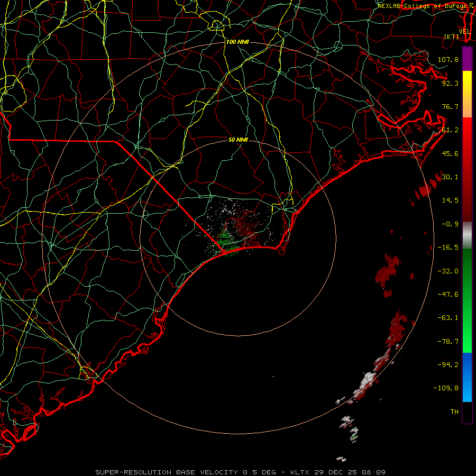Select the 76.7 legend value
This screenshot has width=476, height=476.
pos(450,106)
